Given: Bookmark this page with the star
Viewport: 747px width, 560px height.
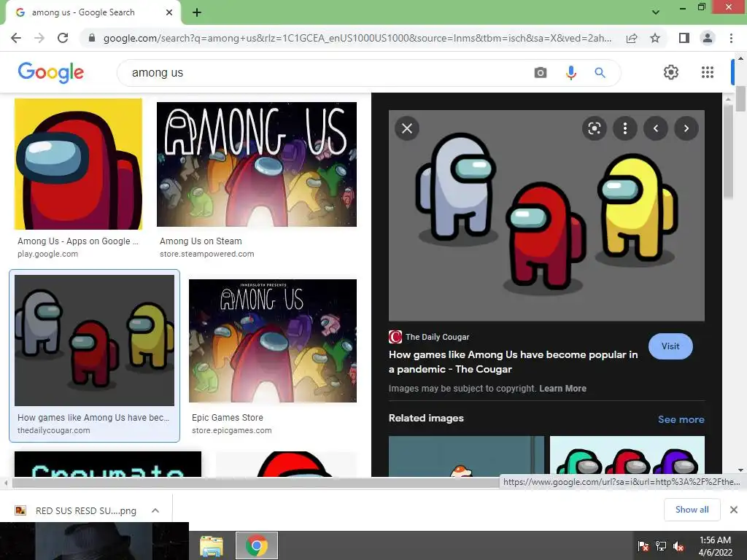Looking at the screenshot, I should pyautogui.click(x=655, y=38).
